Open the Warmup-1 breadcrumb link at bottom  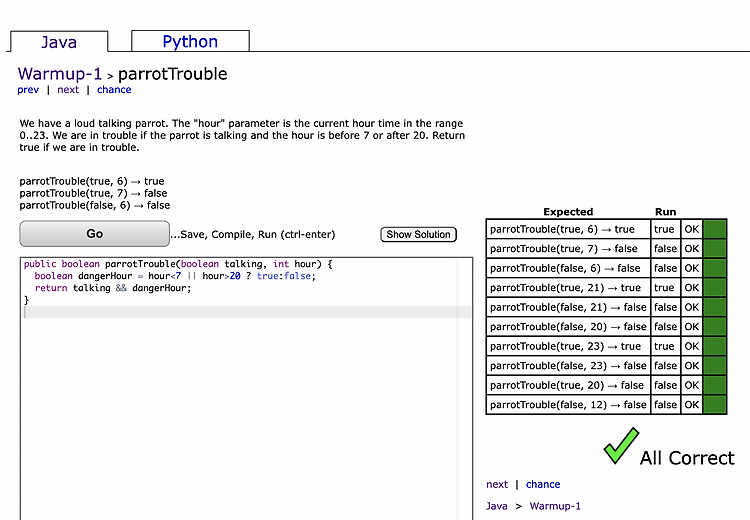pyautogui.click(x=555, y=506)
